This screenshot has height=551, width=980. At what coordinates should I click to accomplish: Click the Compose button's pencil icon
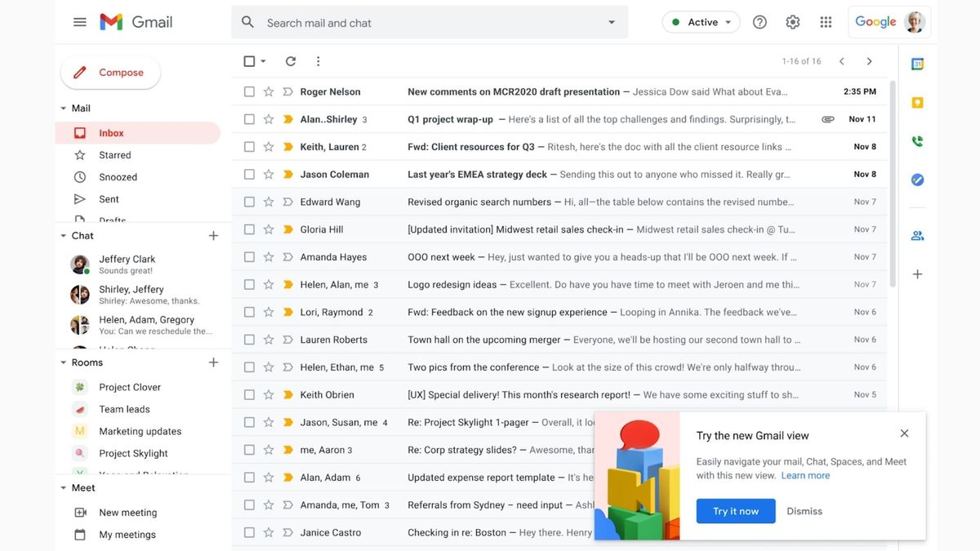tap(79, 72)
